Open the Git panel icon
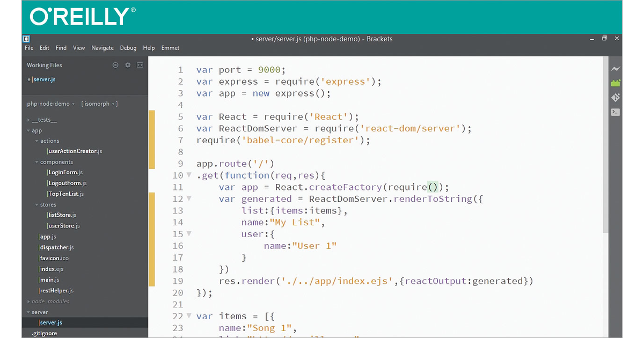644x338 pixels. click(616, 98)
